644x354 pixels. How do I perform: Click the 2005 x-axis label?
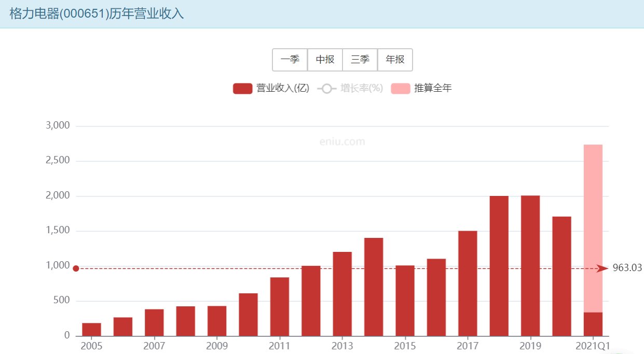tap(91, 346)
